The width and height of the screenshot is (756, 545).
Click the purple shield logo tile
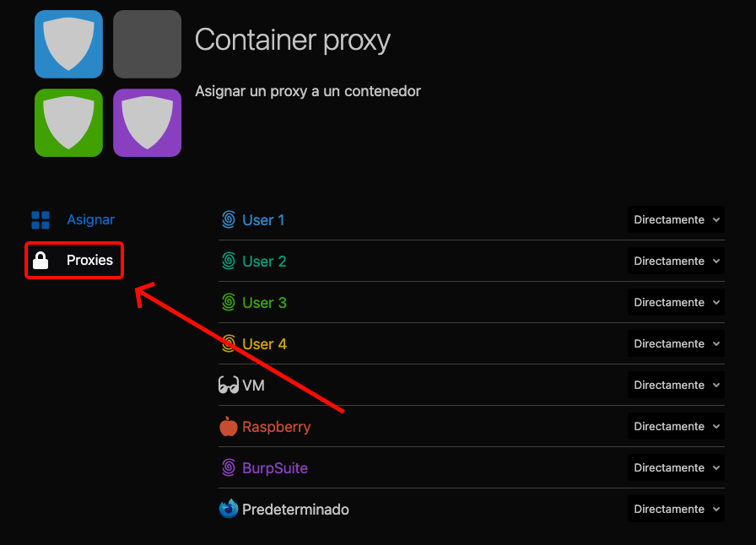147,123
